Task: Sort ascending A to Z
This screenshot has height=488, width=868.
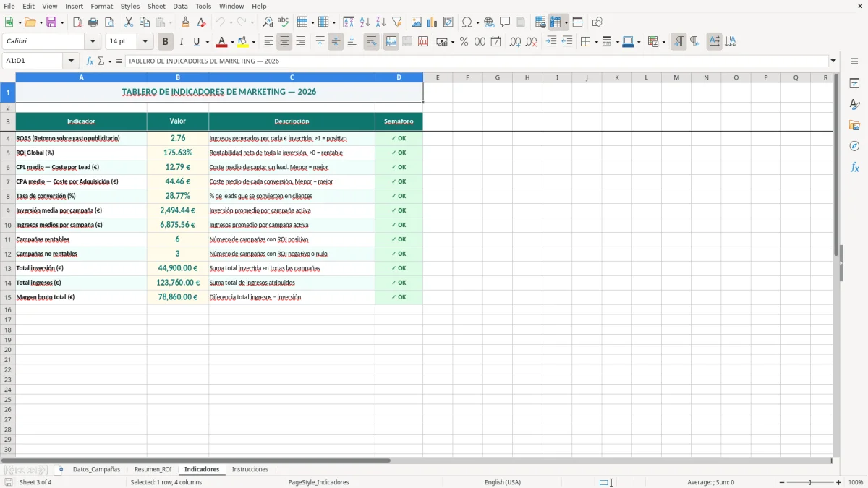Action: click(365, 22)
